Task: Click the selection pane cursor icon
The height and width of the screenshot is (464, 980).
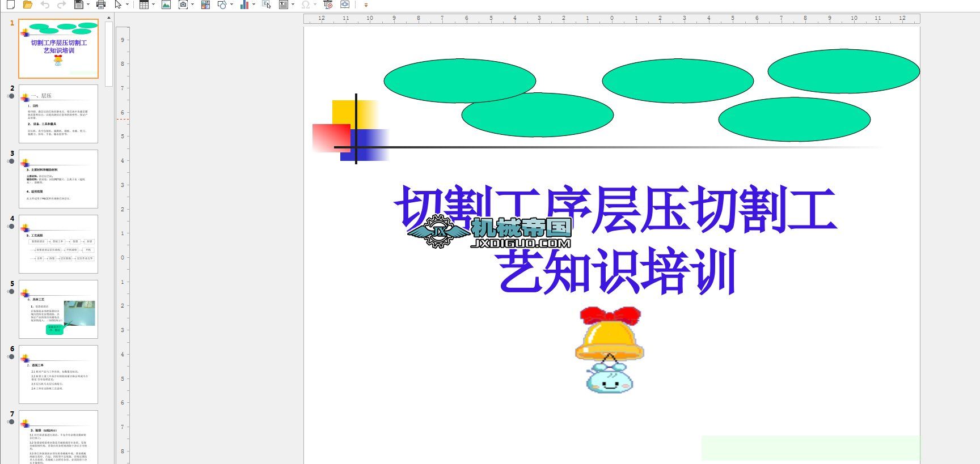Action: (267, 5)
